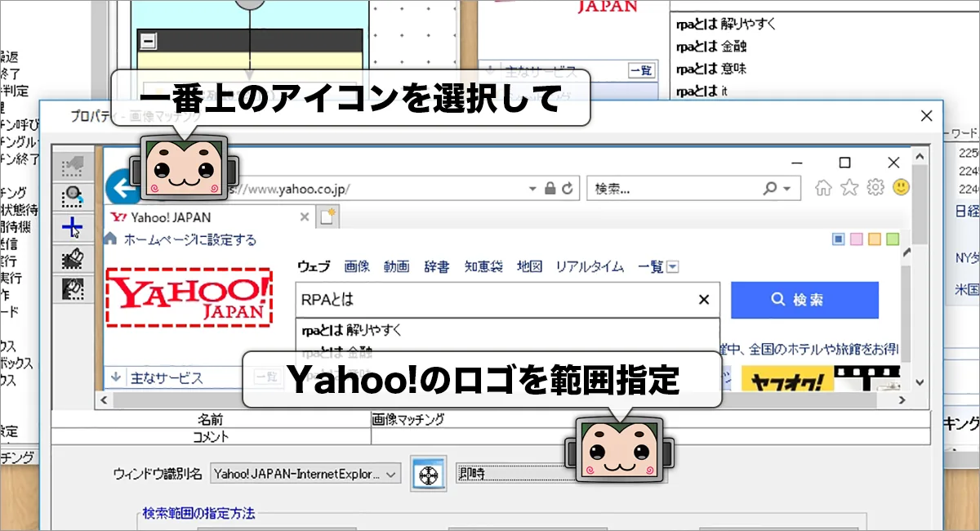Click the 画像マッチング name value cell

point(651,420)
